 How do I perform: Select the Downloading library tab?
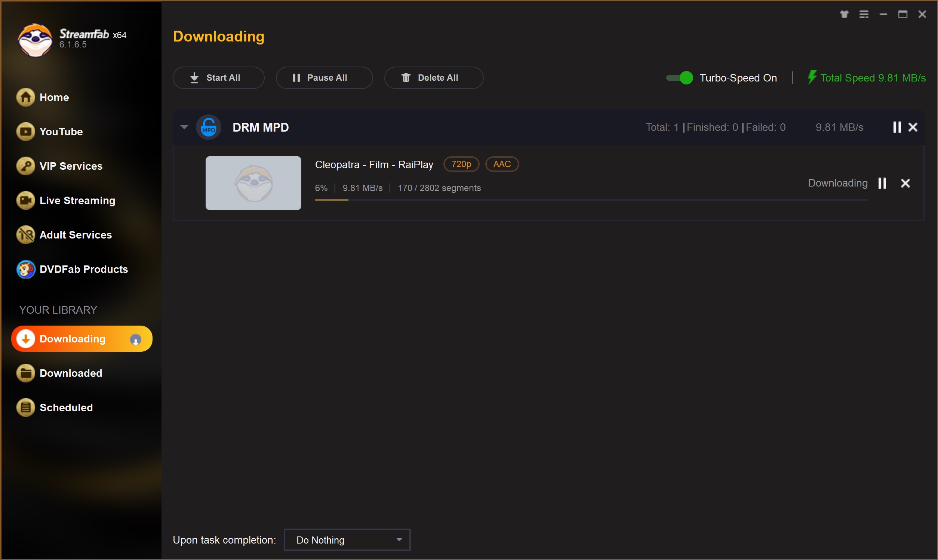82,339
